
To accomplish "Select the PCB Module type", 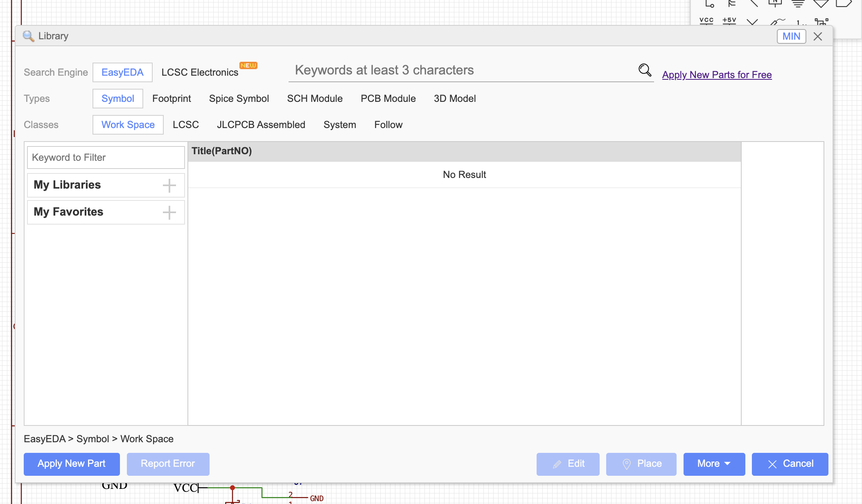I will (388, 99).
